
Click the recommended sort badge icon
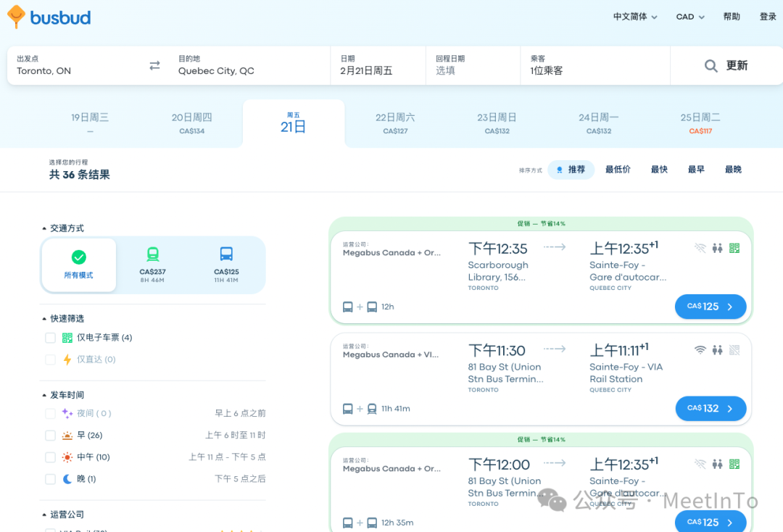pos(559,170)
